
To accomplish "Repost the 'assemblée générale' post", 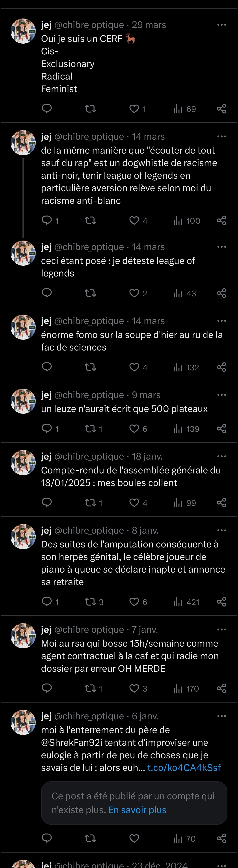I will (x=90, y=503).
